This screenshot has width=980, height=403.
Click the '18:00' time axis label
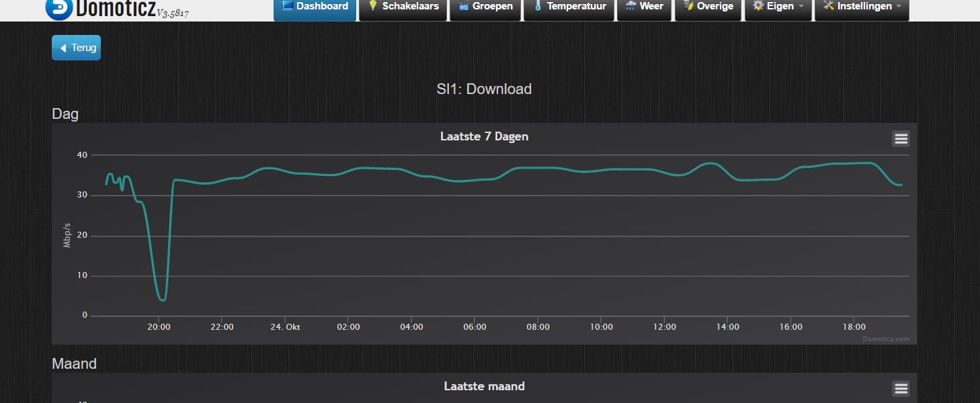pos(854,327)
